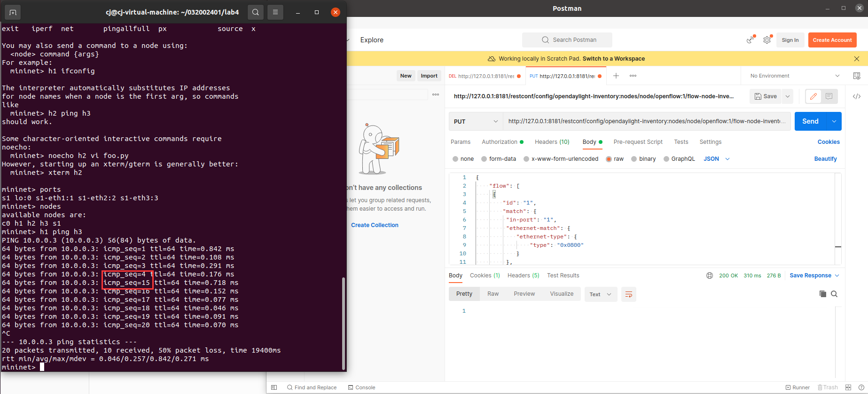Open the Runner from the status bar
Viewport: 868px width, 394px height.
pyautogui.click(x=798, y=387)
